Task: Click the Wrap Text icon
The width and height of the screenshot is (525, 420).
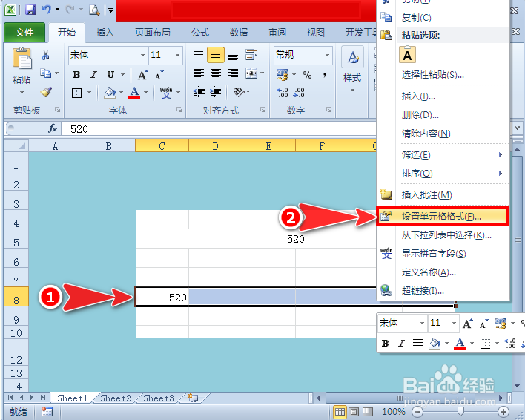Action: 251,55
